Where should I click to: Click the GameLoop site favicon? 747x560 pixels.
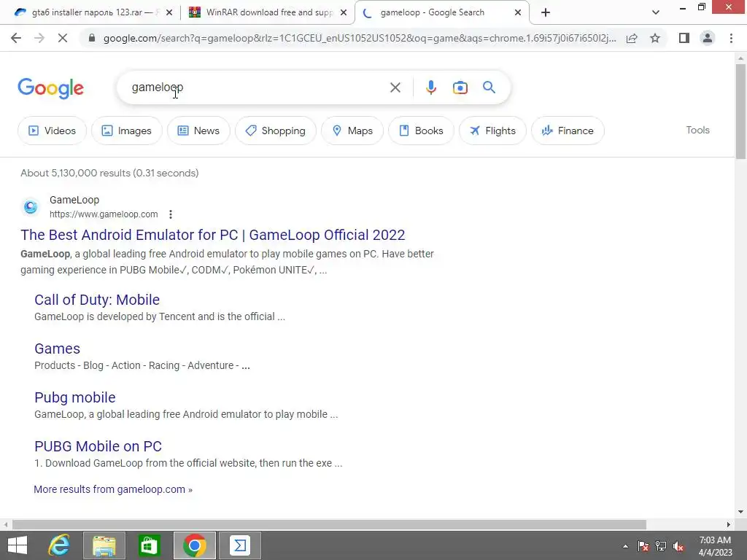pyautogui.click(x=31, y=206)
